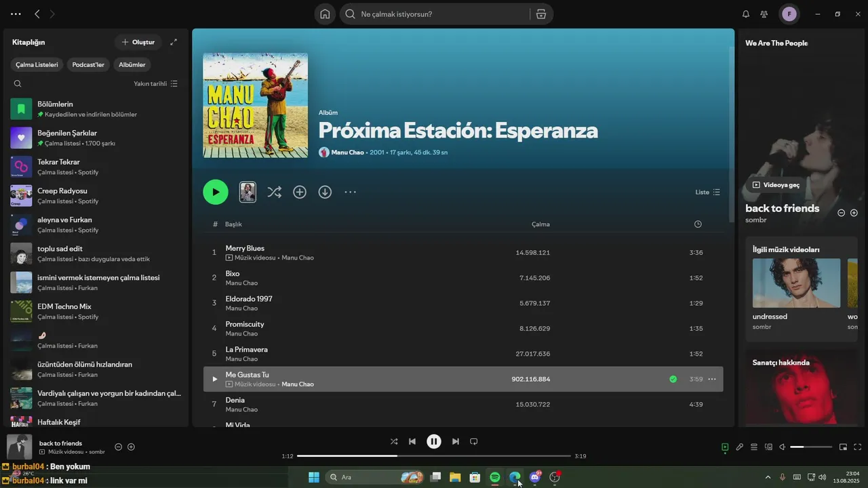Toggle shuffle in the player bar
This screenshot has width=868, height=488.
point(394,442)
